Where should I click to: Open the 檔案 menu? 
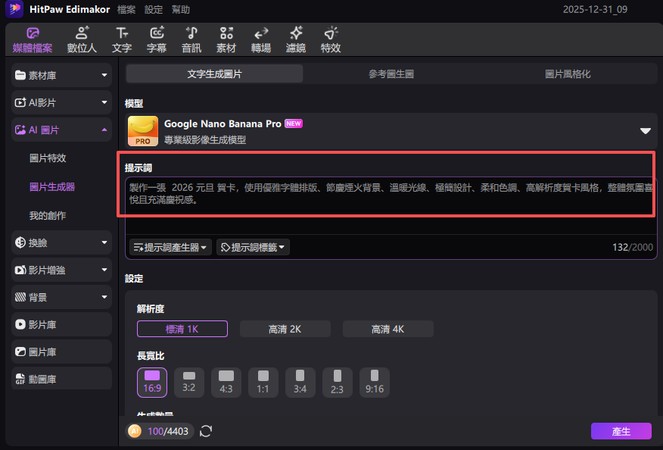tap(126, 9)
